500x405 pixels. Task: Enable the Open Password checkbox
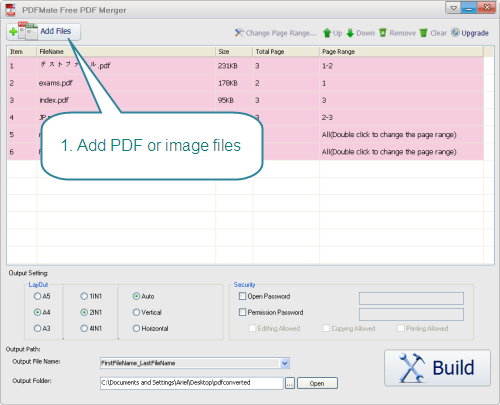click(x=243, y=296)
